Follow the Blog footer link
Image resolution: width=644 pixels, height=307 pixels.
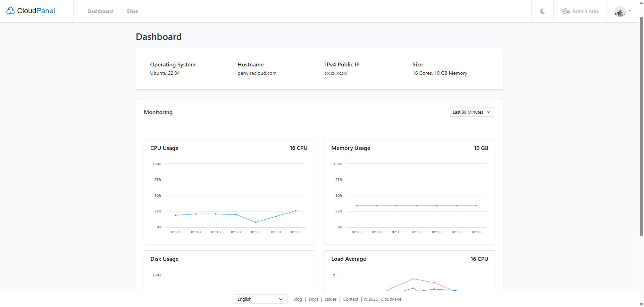pos(298,299)
